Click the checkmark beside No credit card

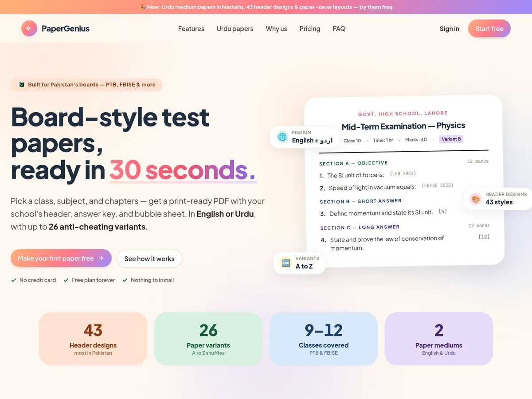tap(14, 280)
